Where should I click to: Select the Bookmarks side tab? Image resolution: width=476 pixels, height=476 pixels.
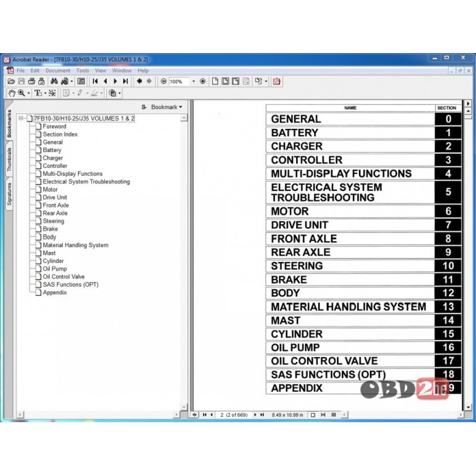coord(9,124)
